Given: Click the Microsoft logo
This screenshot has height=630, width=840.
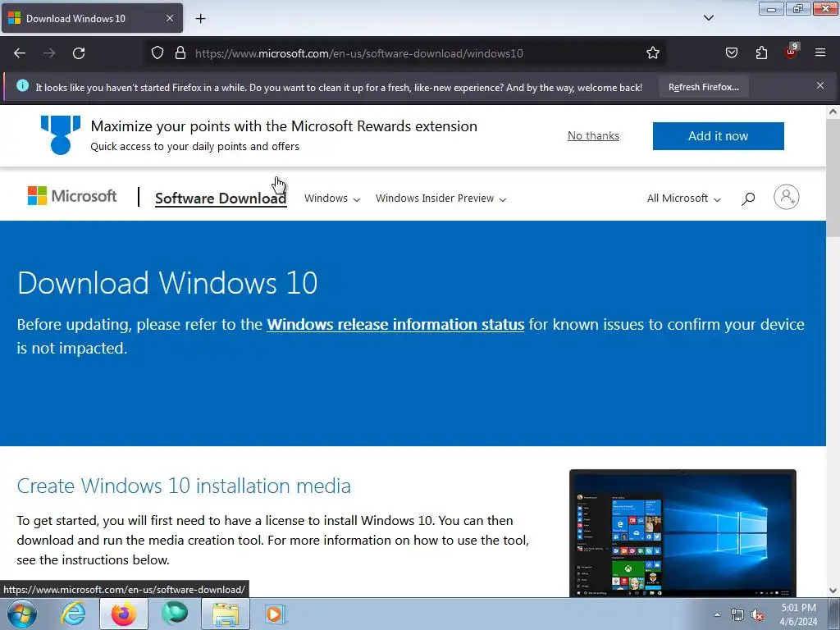Looking at the screenshot, I should (72, 196).
